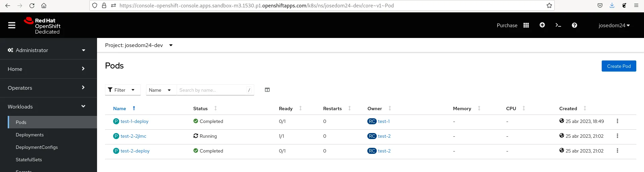The width and height of the screenshot is (644, 172).
Task: Open the Project josedom24-dev selector
Action: click(x=139, y=45)
